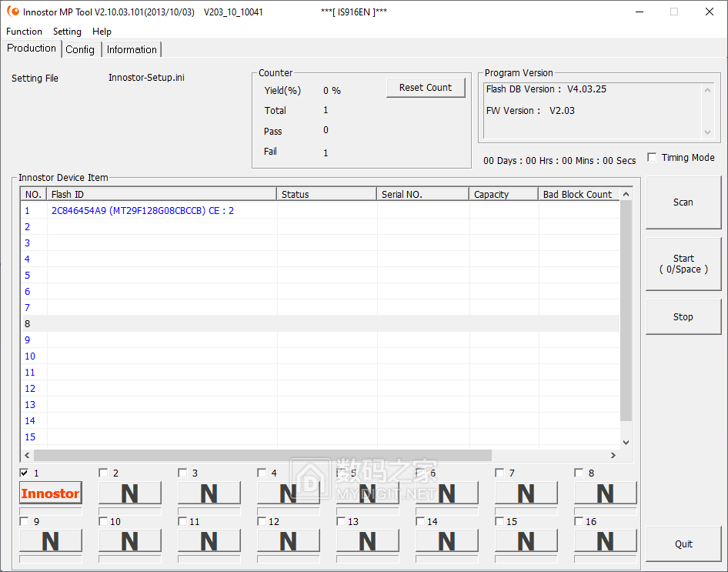Switch to the Config tab

point(80,49)
